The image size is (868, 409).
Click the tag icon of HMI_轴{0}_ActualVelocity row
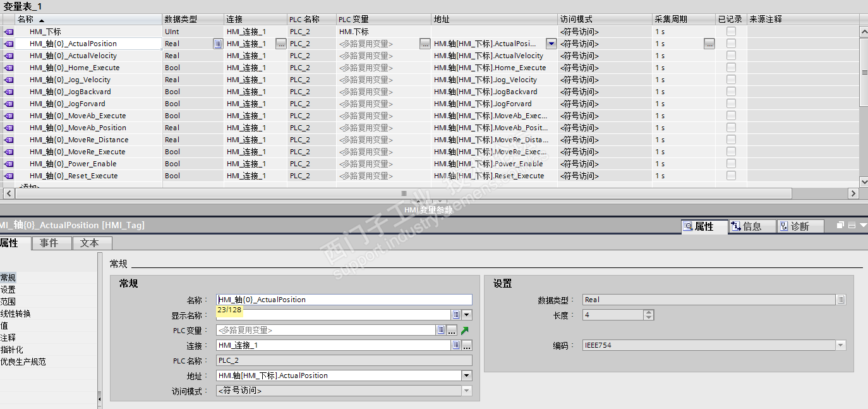[8, 56]
